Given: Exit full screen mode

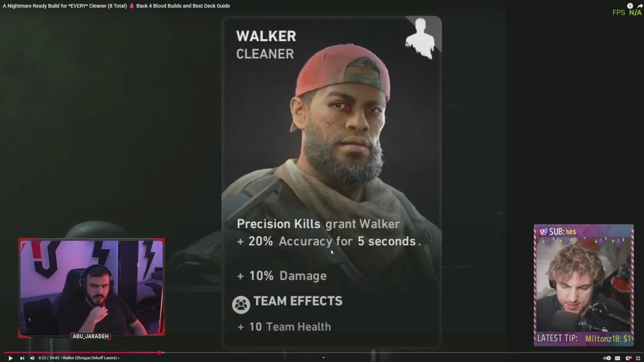Looking at the screenshot, I should coord(638,358).
